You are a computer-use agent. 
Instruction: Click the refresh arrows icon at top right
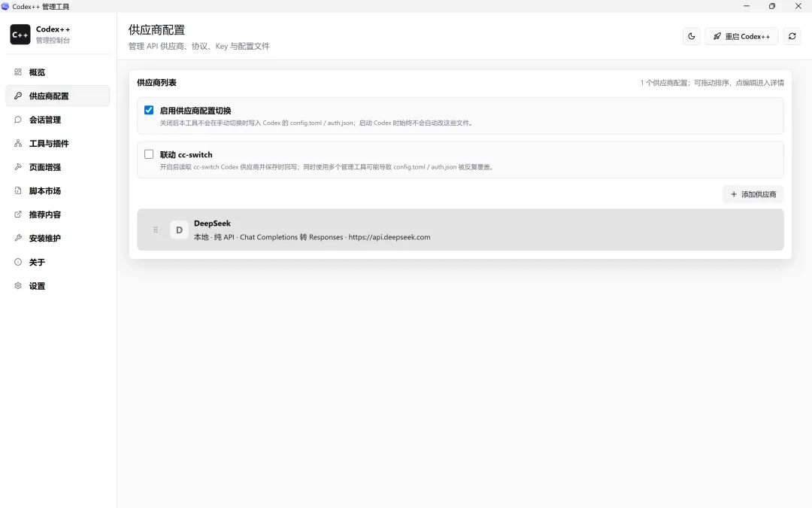[792, 36]
